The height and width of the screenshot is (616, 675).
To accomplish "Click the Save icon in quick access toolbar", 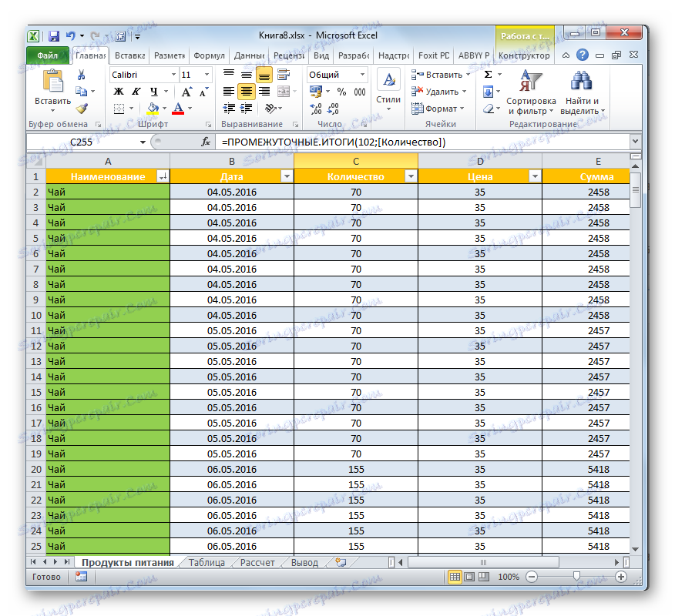I will click(x=54, y=36).
